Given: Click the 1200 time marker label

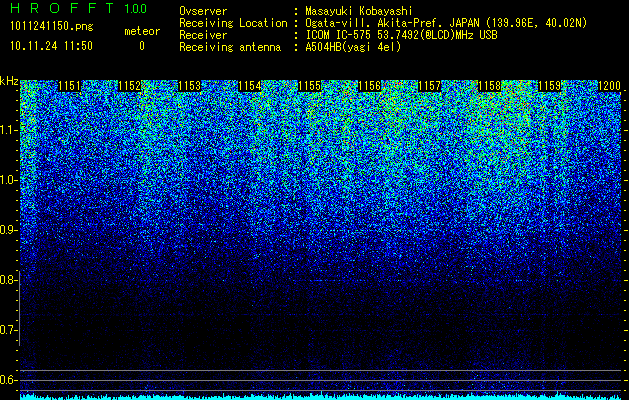Looking at the screenshot, I should [609, 86].
